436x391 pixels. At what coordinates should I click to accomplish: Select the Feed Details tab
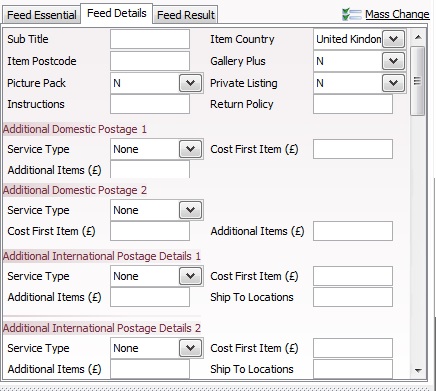click(117, 13)
